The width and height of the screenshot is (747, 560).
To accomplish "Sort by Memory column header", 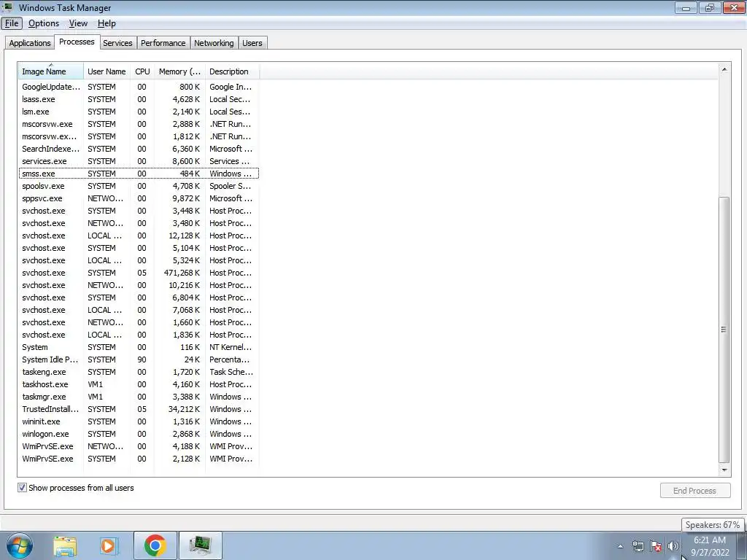I will [179, 71].
